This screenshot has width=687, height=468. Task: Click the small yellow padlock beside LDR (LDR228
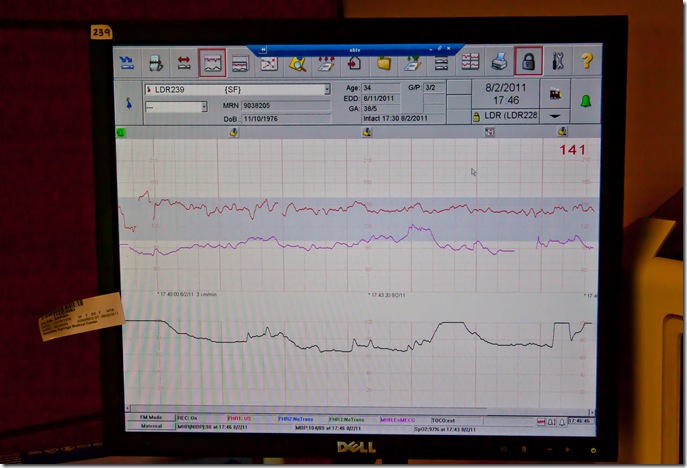coord(476,117)
